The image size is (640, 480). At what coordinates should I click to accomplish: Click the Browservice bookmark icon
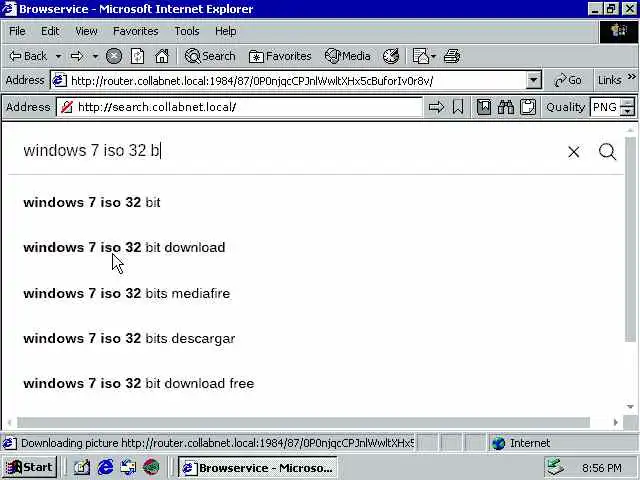tap(458, 107)
